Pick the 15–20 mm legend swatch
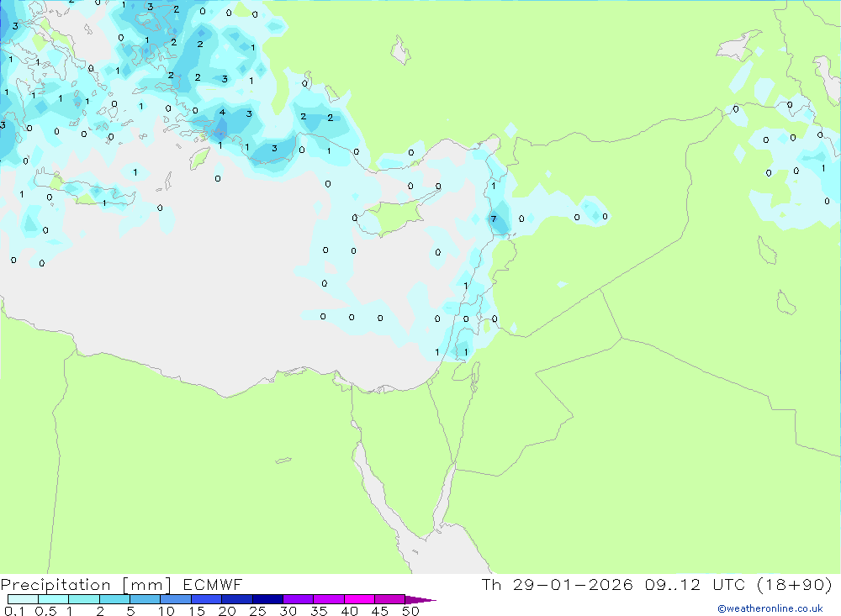841x616 pixels. tap(207, 599)
